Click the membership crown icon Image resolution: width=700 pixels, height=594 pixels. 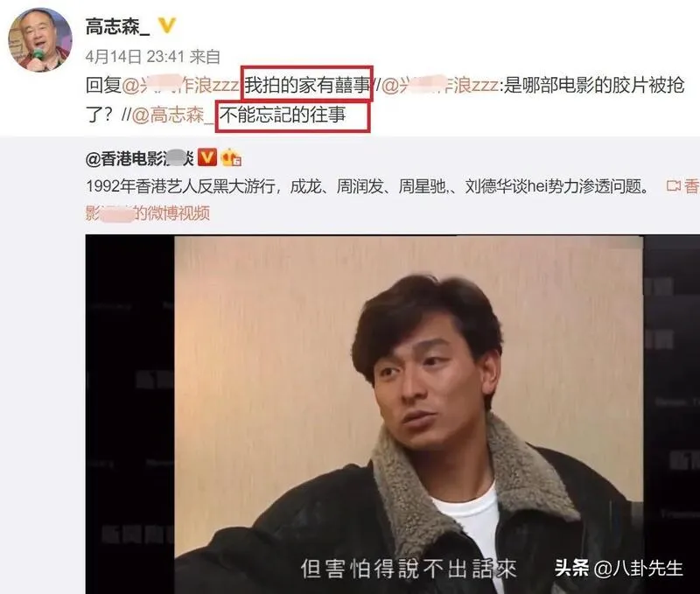[231, 157]
